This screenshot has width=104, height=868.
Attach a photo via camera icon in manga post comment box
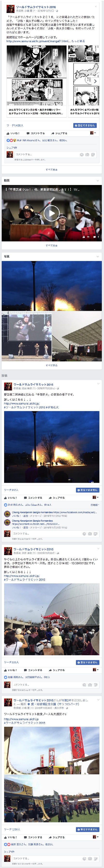87,155
